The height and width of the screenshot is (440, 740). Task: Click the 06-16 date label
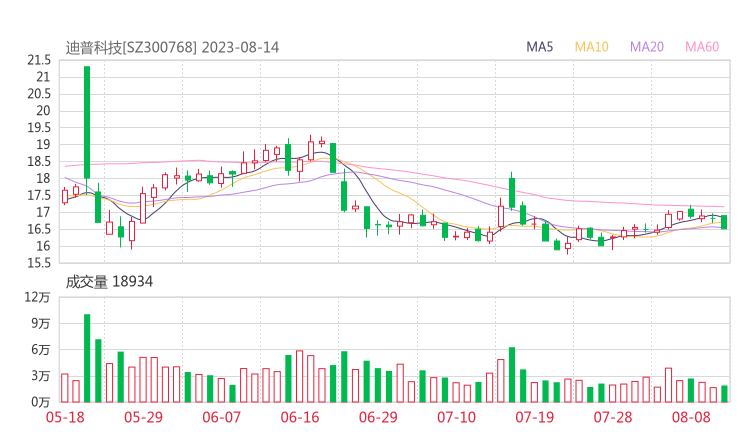(x=300, y=417)
